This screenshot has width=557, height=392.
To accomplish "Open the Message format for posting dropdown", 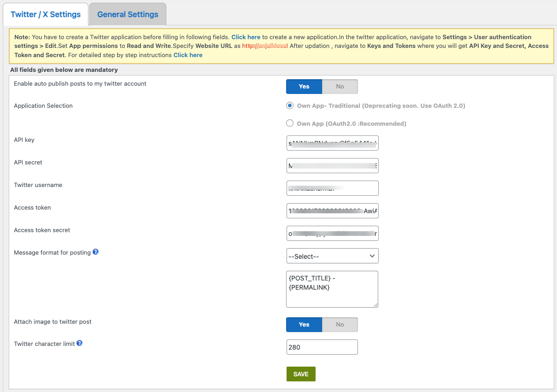I will (x=332, y=256).
